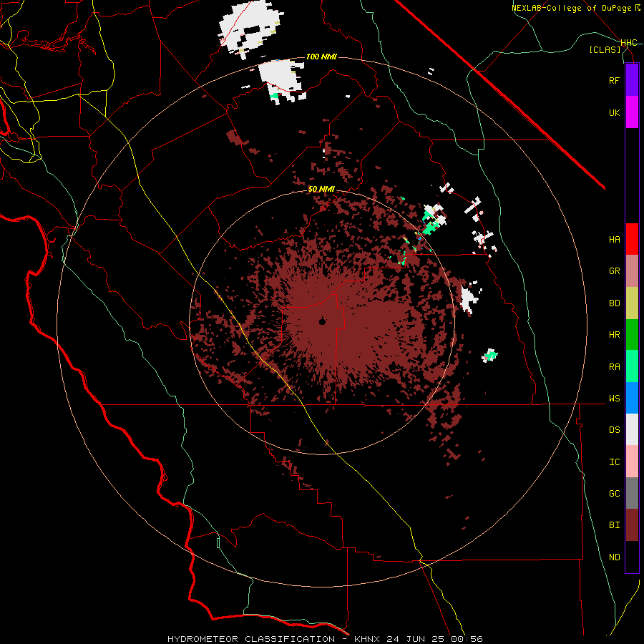This screenshot has height=644, width=644.
Task: Click the ND legend label
Action: click(614, 557)
